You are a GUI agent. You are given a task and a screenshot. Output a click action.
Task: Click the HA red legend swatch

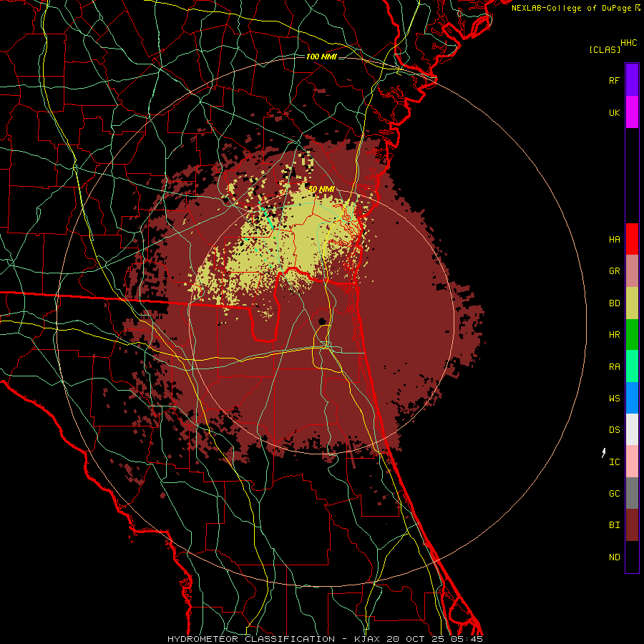click(632, 239)
